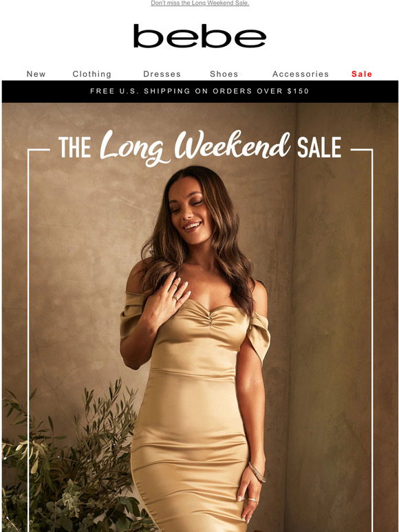Click the ruched sweetheart neckline of dress
Screen dimensions: 399x532
(211, 318)
